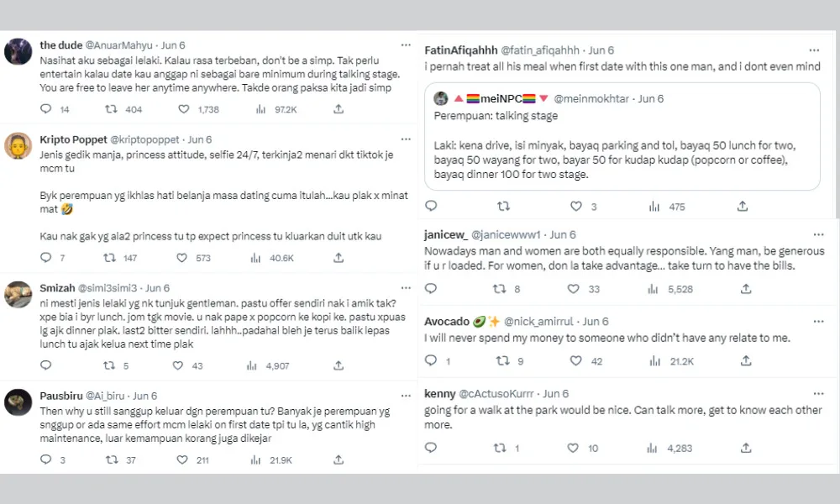
Task: Like janicew_'s tweet with 33 likes
Action: [576, 289]
